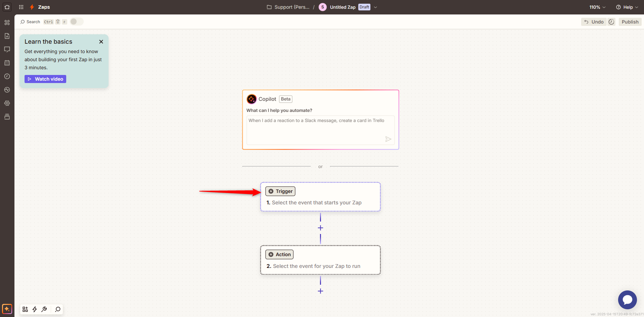Open the settings gear in left sidebar
This screenshot has height=317, width=644.
7,103
